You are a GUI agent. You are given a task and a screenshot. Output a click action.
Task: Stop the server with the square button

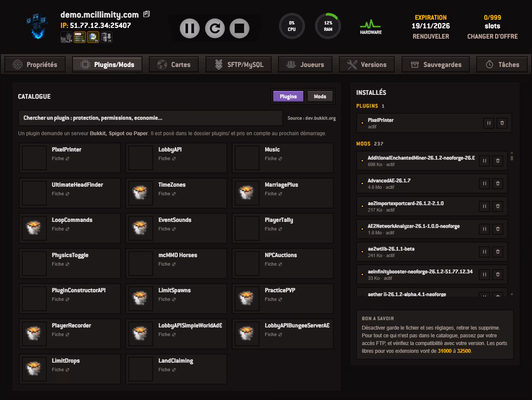pyautogui.click(x=239, y=29)
